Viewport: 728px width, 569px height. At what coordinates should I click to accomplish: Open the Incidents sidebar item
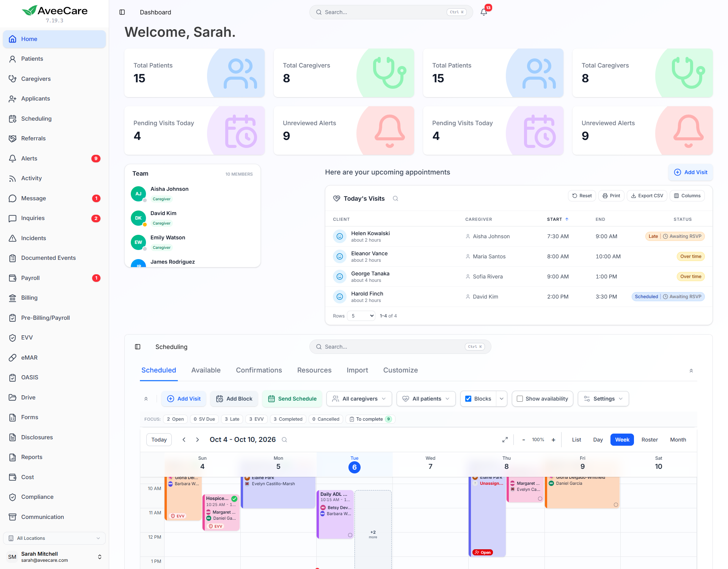(54, 238)
